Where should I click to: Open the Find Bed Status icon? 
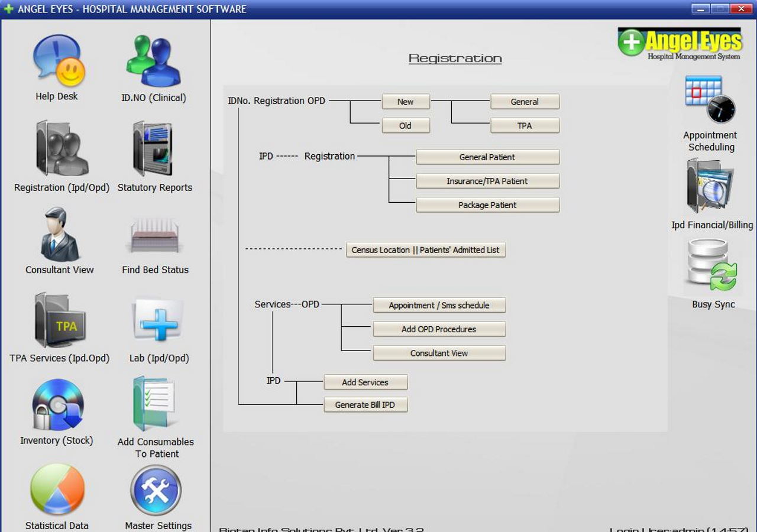(154, 235)
